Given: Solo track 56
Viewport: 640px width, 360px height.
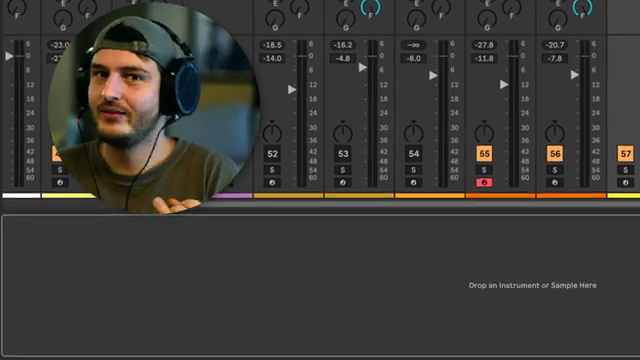Looking at the screenshot, I should [555, 170].
